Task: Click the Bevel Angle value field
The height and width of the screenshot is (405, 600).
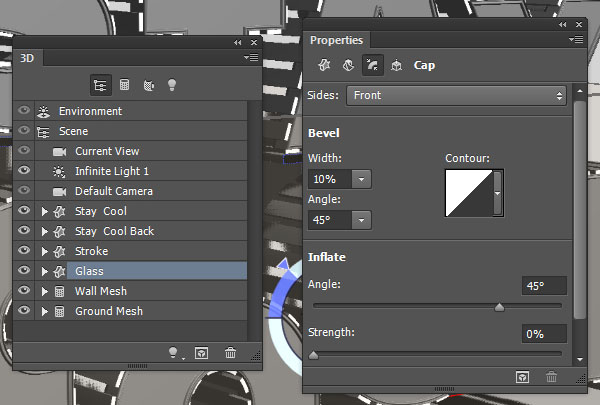Action: pyautogui.click(x=330, y=220)
